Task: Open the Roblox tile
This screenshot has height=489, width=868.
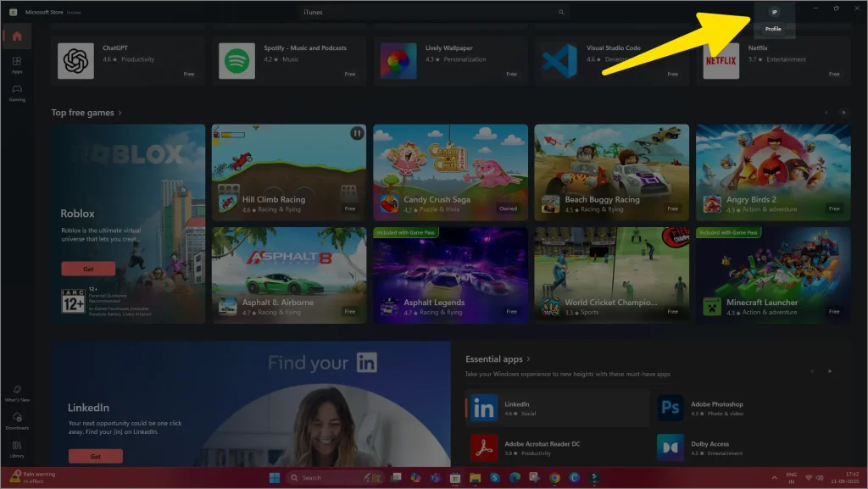Action: coord(127,169)
